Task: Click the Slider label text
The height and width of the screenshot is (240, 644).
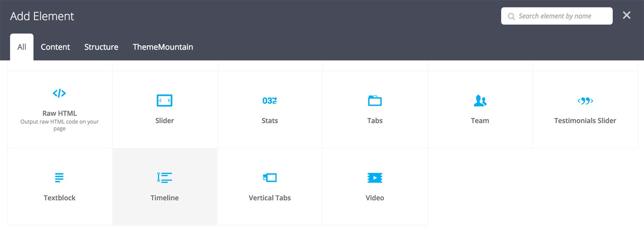Action: (x=164, y=121)
